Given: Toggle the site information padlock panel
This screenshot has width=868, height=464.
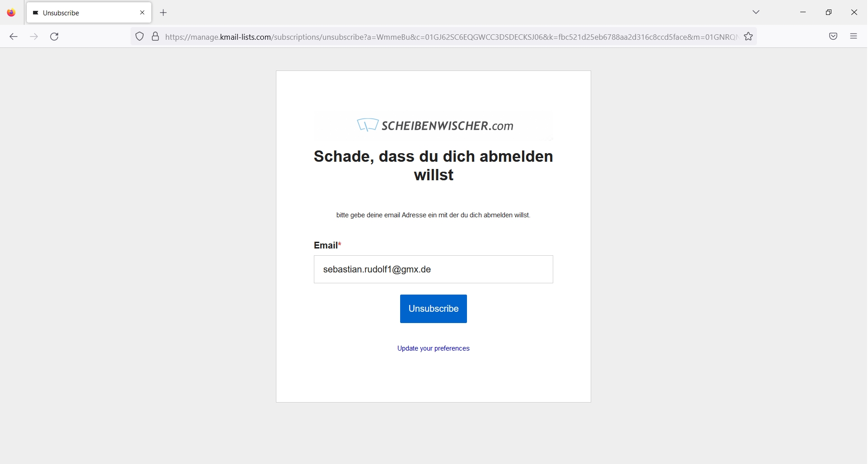Looking at the screenshot, I should coord(155,37).
